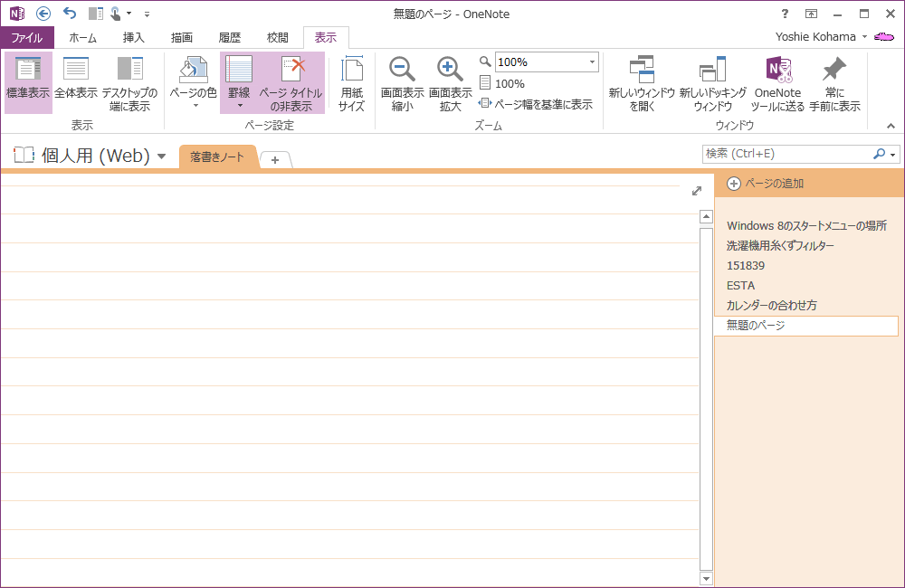
Task: Switch to the 挿入 tab
Action: (x=133, y=37)
